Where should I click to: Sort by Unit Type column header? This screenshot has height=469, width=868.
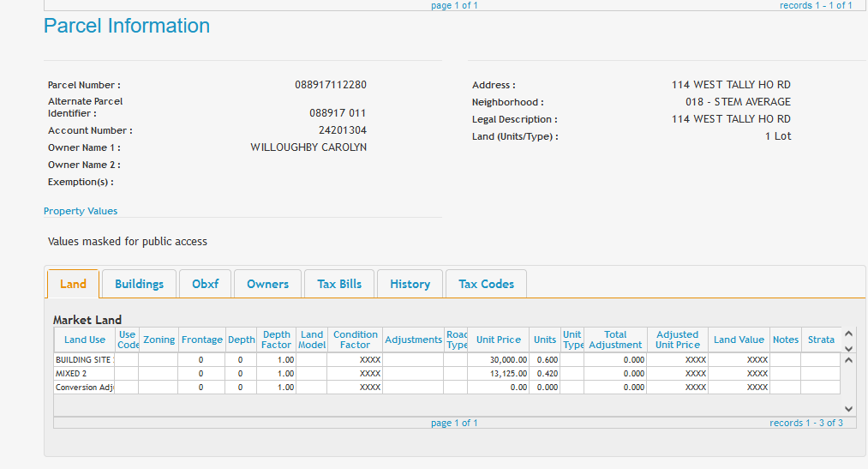point(572,340)
